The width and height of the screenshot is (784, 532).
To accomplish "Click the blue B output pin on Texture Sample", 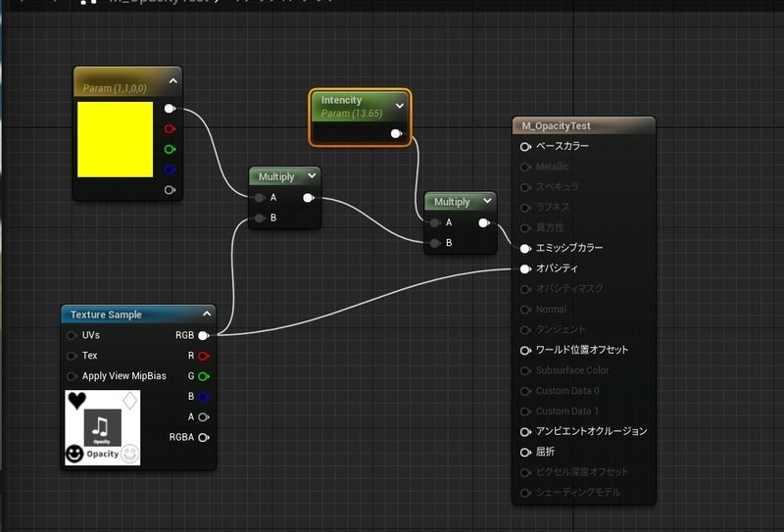I will tap(203, 397).
